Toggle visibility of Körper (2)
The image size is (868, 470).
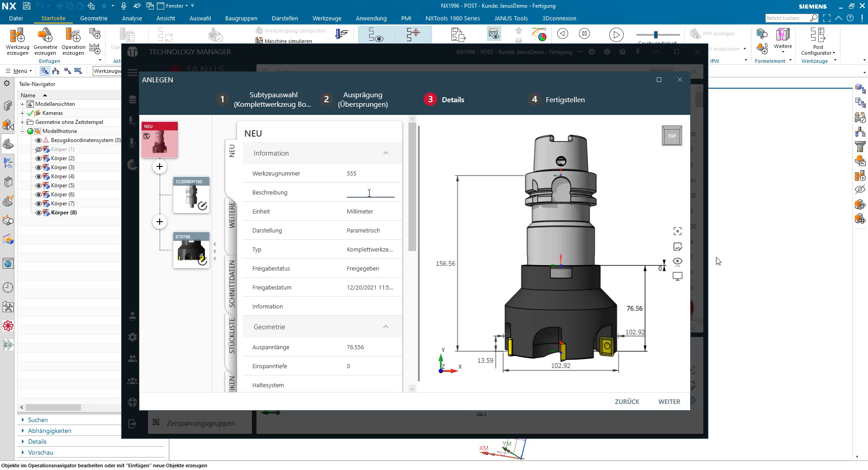tap(38, 158)
